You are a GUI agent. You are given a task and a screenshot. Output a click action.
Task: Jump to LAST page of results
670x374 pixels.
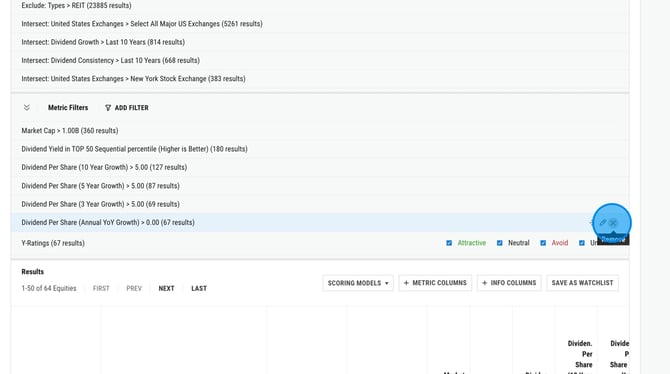[199, 289]
